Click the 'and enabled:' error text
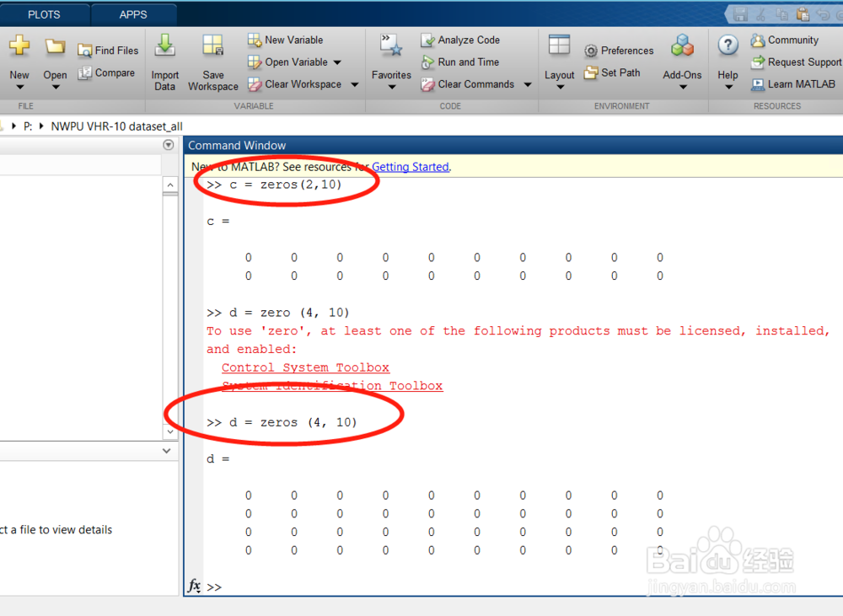Image resolution: width=843 pixels, height=616 pixels. click(251, 349)
